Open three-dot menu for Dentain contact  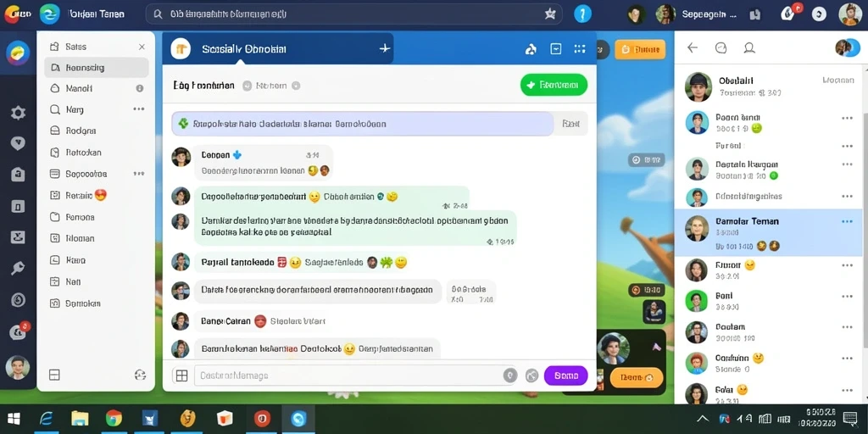pos(847,164)
